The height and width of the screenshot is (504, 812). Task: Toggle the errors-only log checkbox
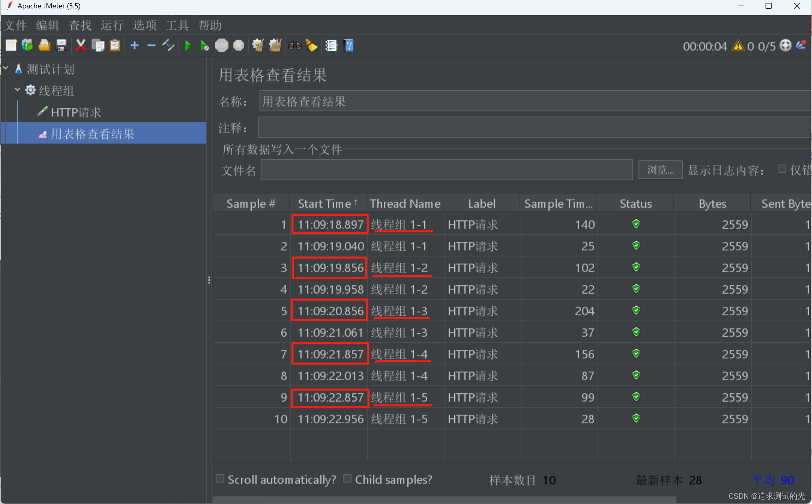[782, 169]
